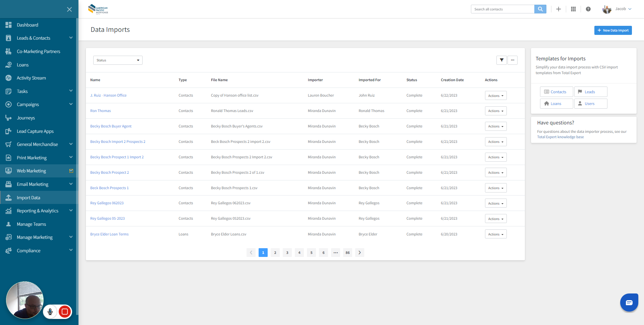The width and height of the screenshot is (644, 325).
Task: Toggle the Web Marketing checkbox indicator
Action: 71,171
